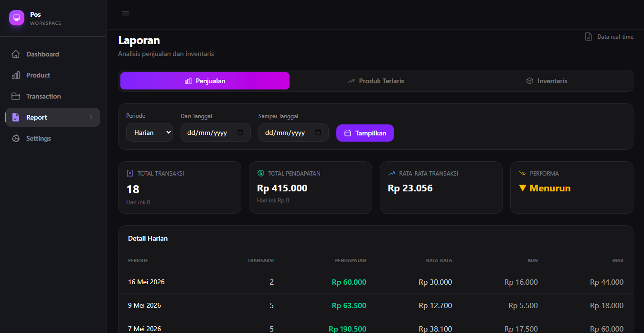Click the MIN column header
Image resolution: width=644 pixels, height=333 pixels.
pos(533,261)
